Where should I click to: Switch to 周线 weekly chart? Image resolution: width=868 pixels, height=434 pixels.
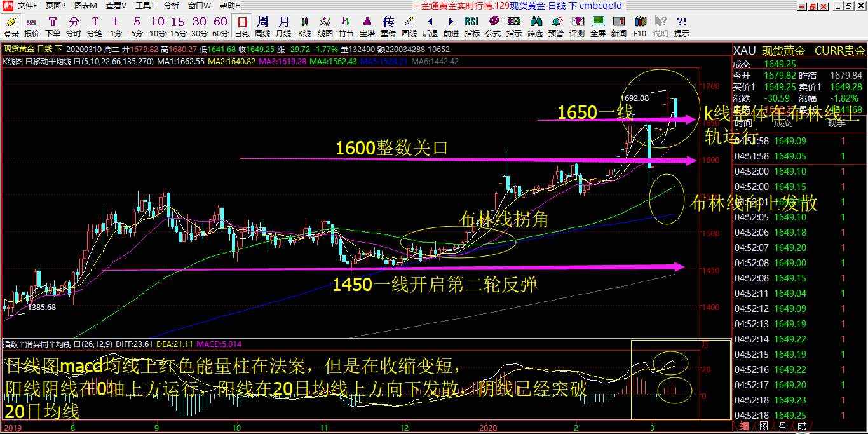(262, 26)
